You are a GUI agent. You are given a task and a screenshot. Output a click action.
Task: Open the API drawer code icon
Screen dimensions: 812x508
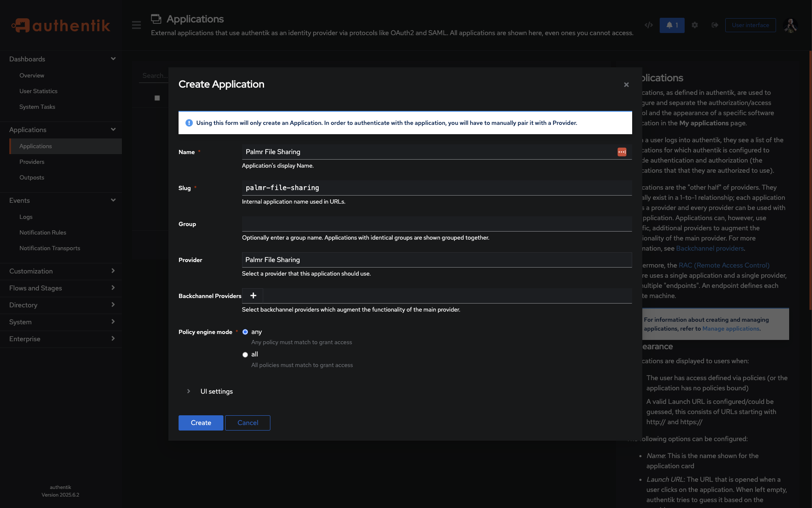point(648,25)
